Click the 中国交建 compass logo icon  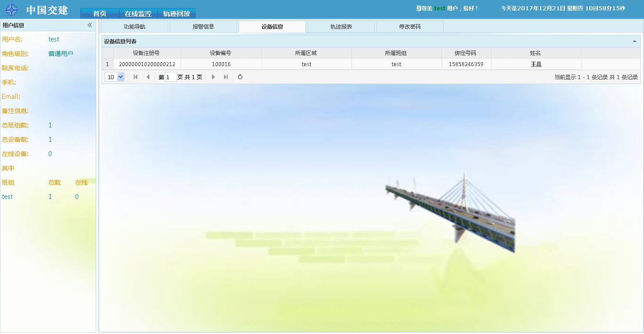point(12,10)
